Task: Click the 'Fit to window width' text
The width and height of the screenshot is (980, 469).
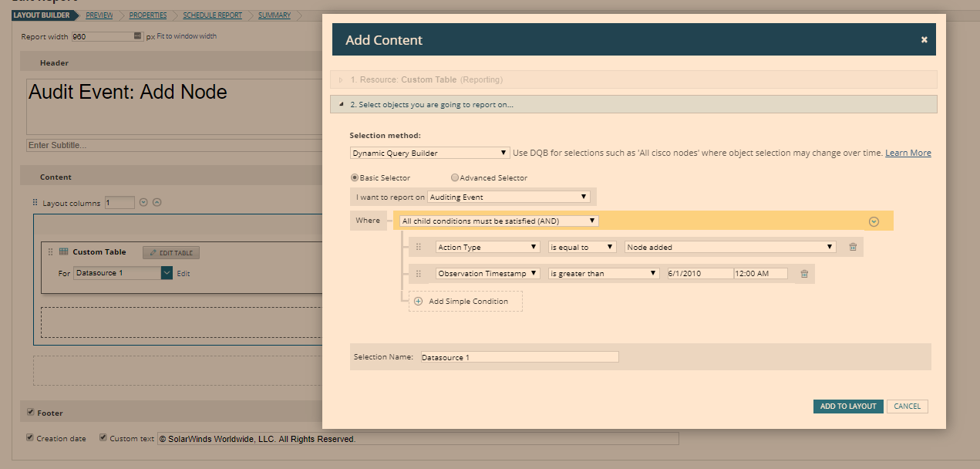Action: (187, 36)
